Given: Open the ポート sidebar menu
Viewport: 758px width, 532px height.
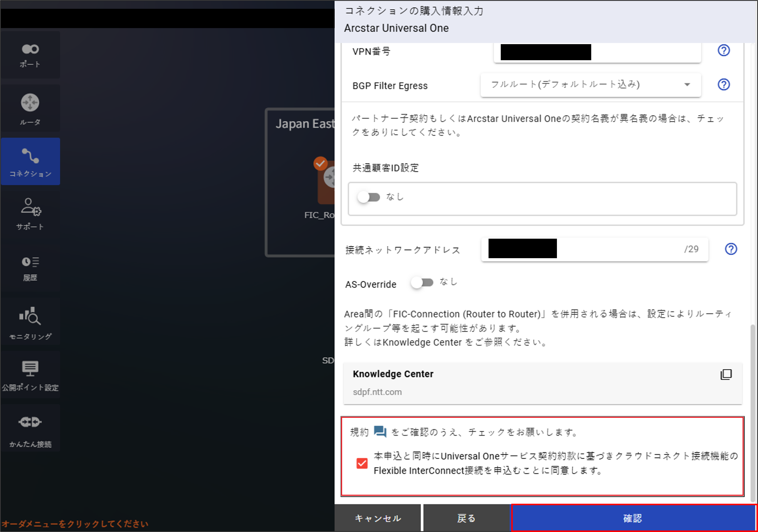Looking at the screenshot, I should (x=30, y=55).
